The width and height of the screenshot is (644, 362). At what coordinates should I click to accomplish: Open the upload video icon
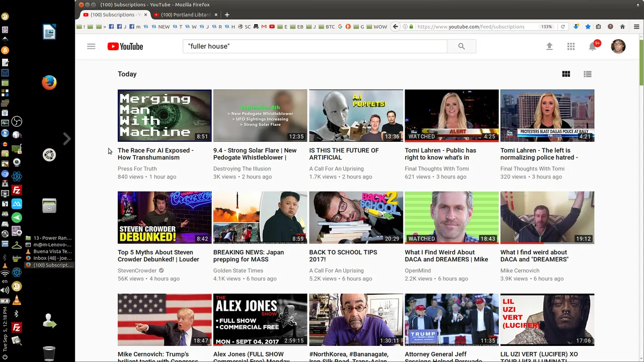tap(549, 46)
